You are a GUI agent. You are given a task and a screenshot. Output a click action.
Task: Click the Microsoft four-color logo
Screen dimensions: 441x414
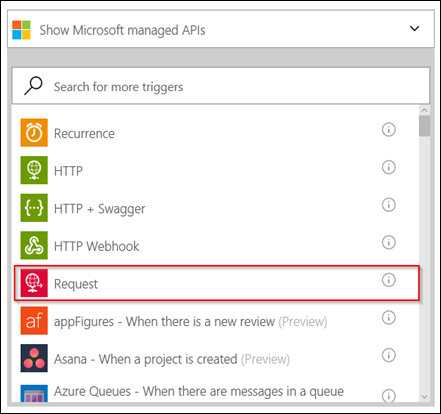click(x=21, y=30)
